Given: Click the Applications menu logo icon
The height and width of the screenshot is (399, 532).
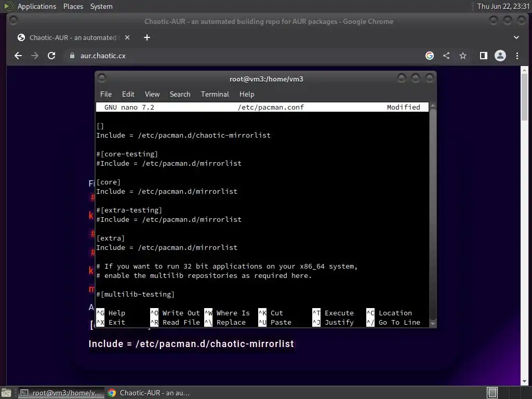Looking at the screenshot, I should [x=8, y=6].
